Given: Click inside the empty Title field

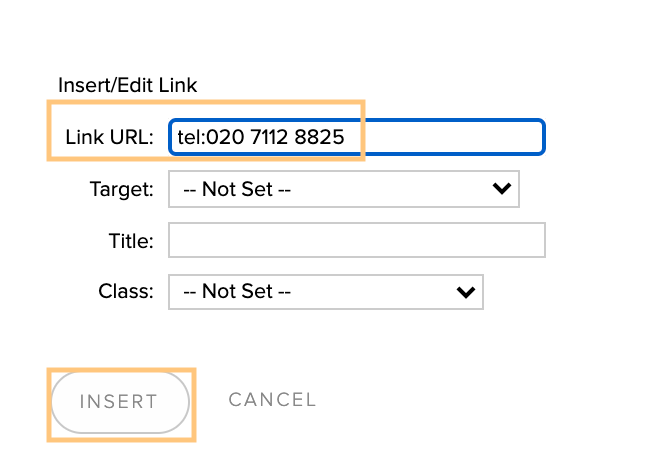Looking at the screenshot, I should [x=357, y=240].
